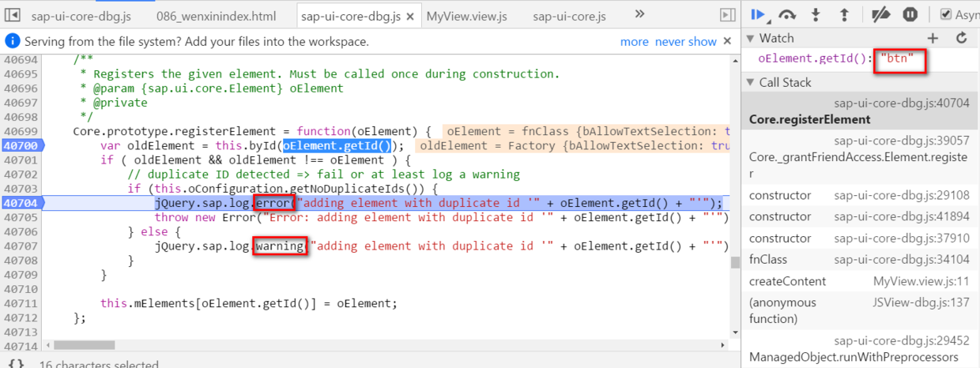980x368 pixels.
Task: Open source link MyView.view.js:11
Action: (921, 281)
